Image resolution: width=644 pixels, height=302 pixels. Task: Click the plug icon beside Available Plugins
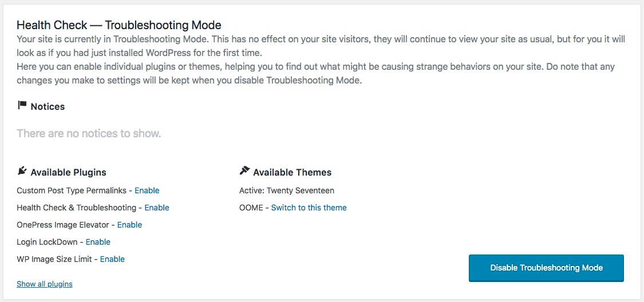tap(22, 171)
